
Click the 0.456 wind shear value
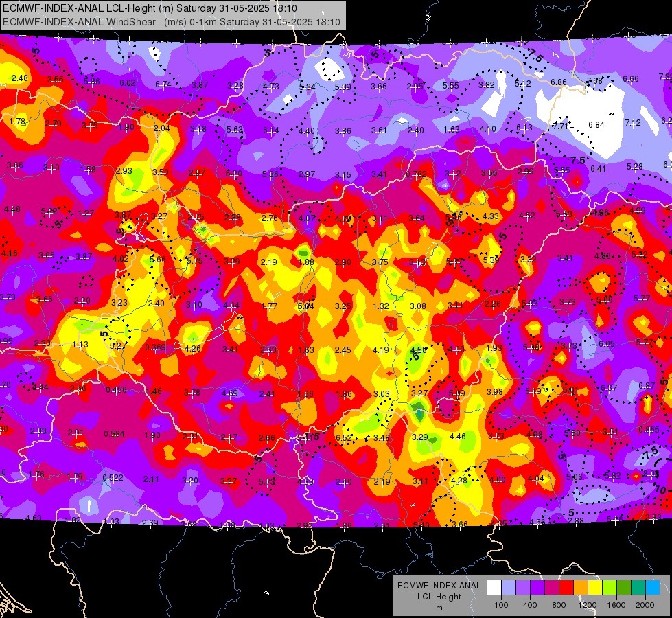point(116,390)
